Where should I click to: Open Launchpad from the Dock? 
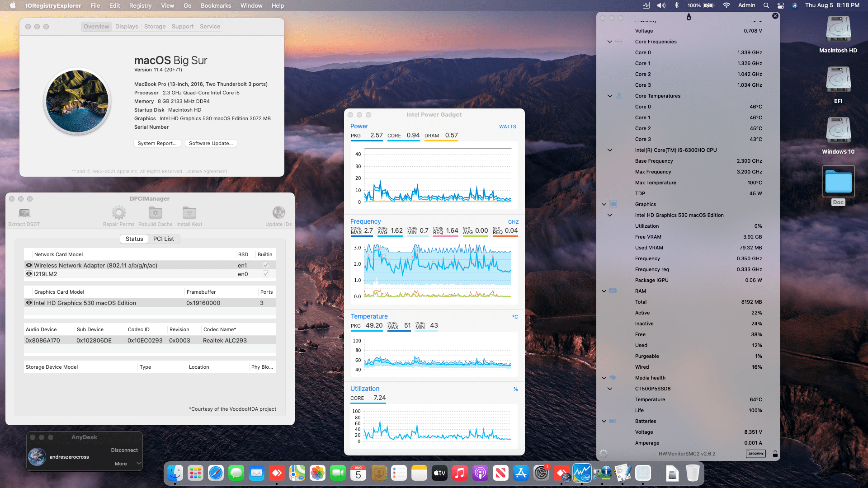tap(195, 473)
